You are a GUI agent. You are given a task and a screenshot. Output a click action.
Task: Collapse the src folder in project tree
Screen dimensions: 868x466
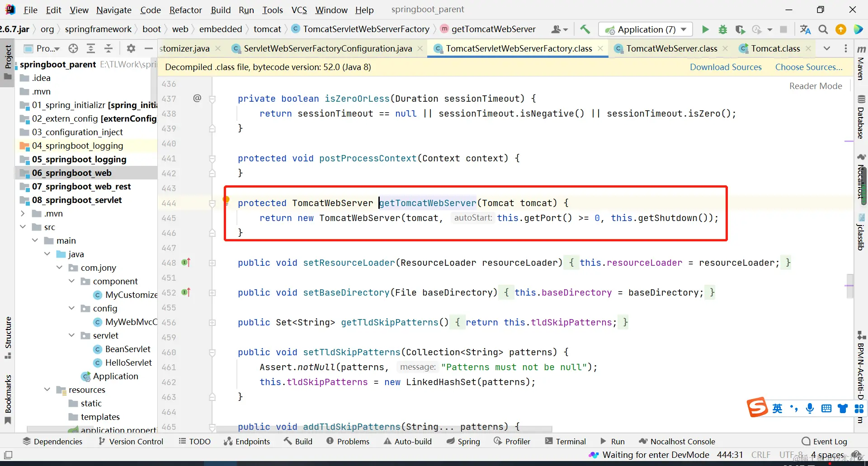coord(23,227)
